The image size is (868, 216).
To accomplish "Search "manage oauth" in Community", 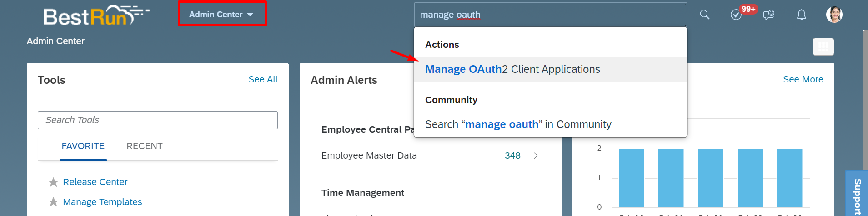I will 550,124.
